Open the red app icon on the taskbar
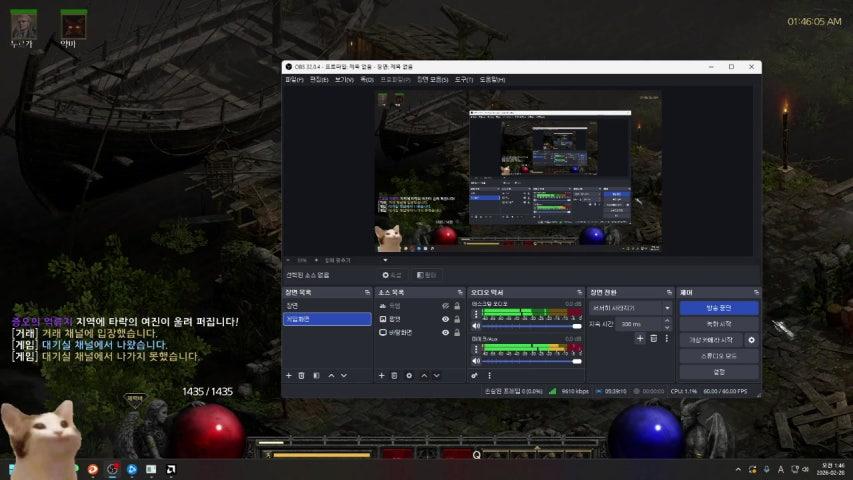853x480 pixels. (93, 469)
